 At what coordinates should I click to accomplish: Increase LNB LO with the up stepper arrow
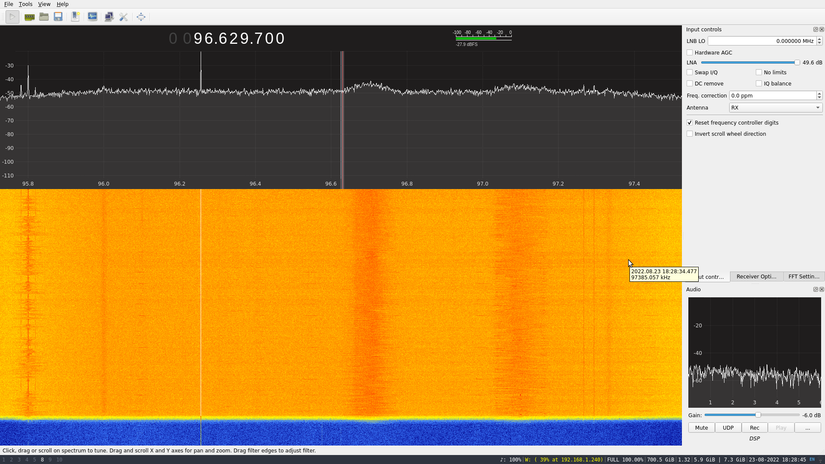coord(819,39)
